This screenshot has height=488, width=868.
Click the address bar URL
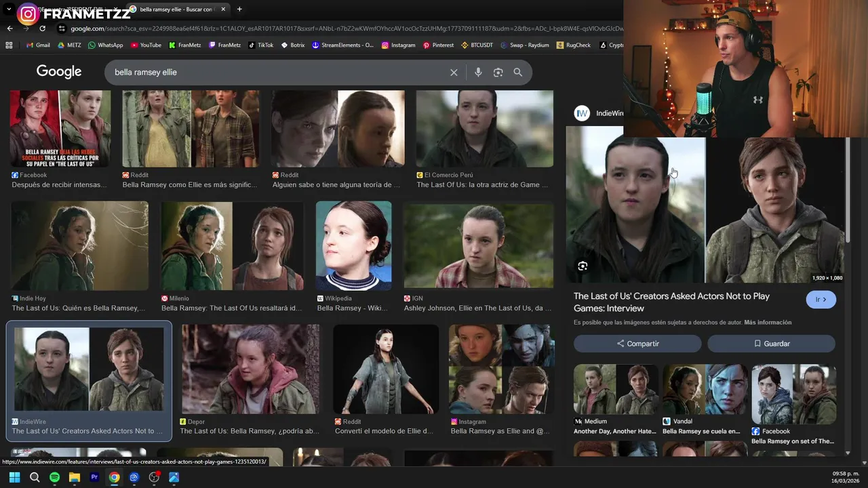click(x=346, y=28)
